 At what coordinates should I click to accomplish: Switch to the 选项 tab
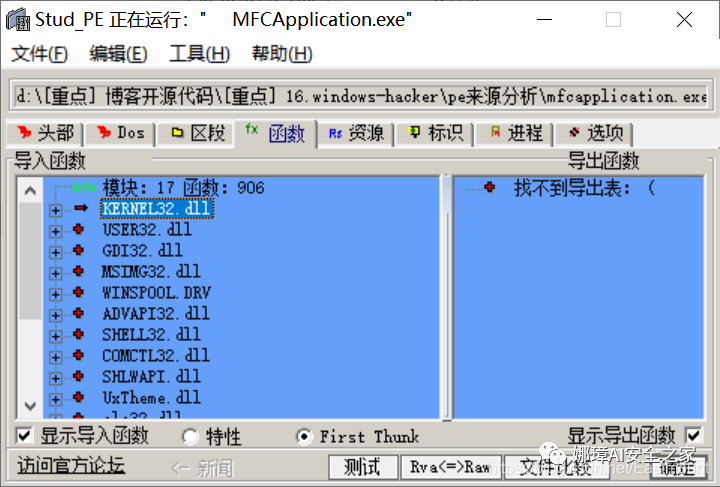(x=594, y=134)
